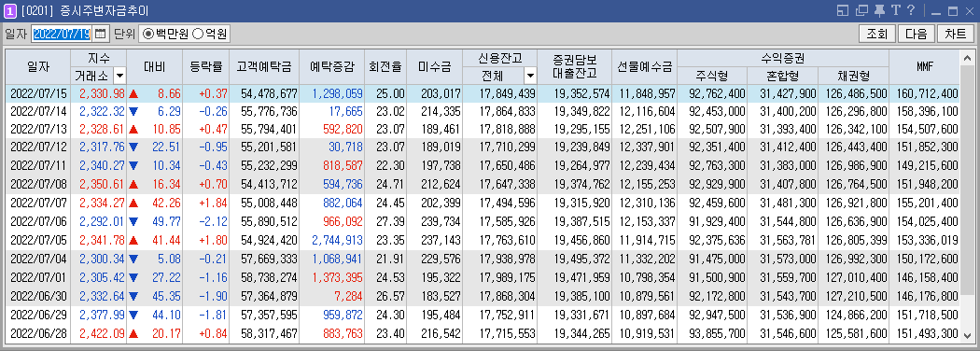Click mixed fund value 31,573,000
This screenshot has height=351, width=980.
788,258
